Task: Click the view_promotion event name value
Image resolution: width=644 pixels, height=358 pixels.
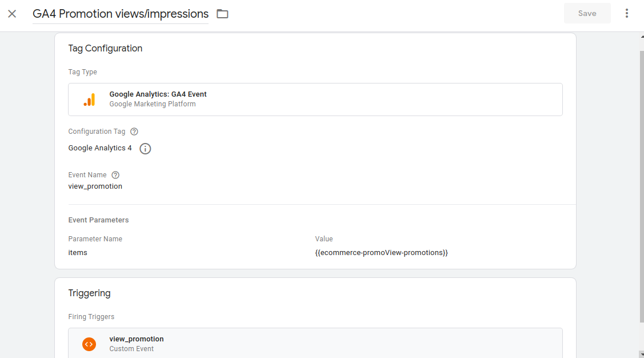Action: point(95,186)
